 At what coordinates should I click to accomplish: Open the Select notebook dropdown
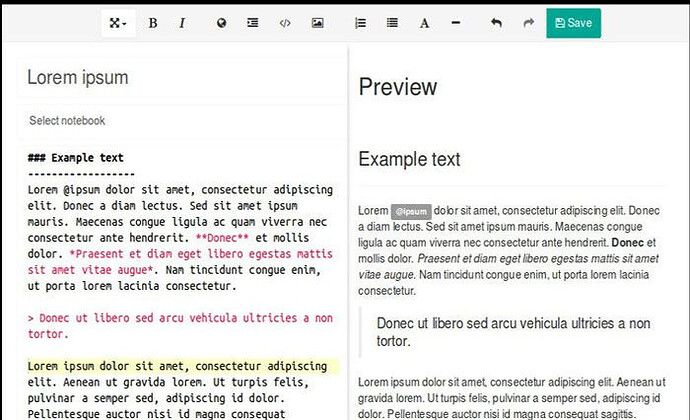coord(180,121)
